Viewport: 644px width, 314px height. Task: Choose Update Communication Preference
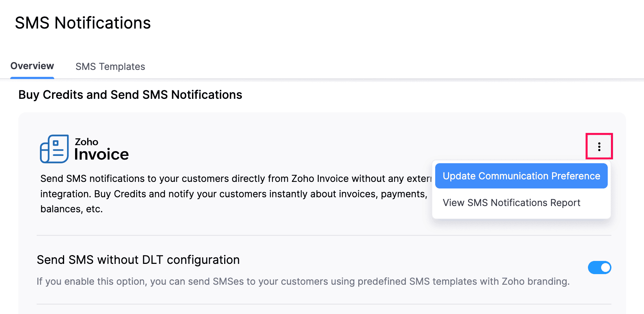click(521, 176)
